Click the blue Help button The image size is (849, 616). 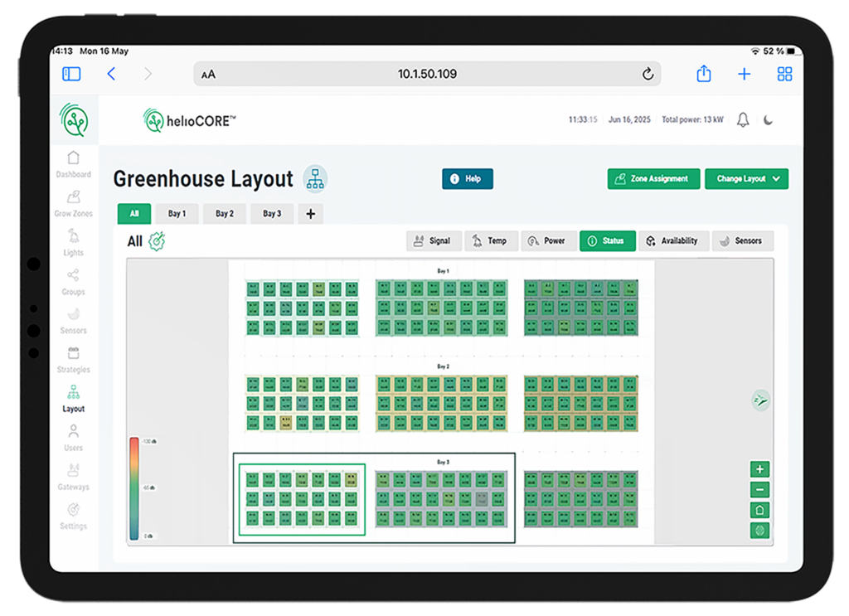point(467,179)
